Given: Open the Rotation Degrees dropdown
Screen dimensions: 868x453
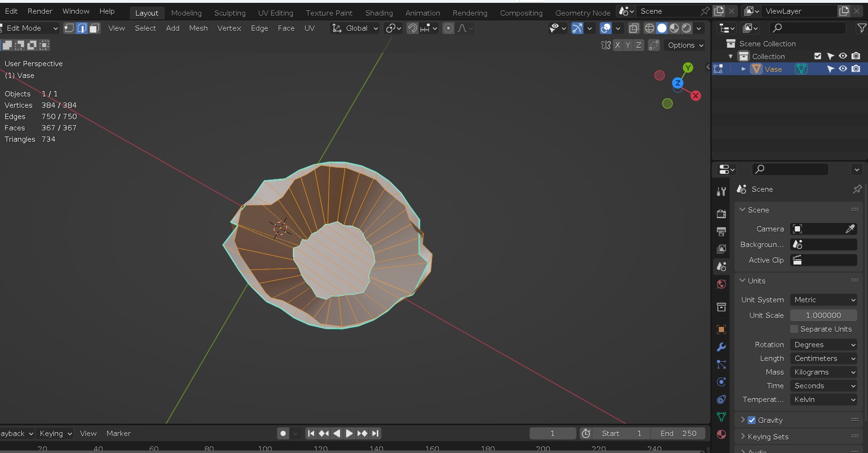Looking at the screenshot, I should click(824, 344).
